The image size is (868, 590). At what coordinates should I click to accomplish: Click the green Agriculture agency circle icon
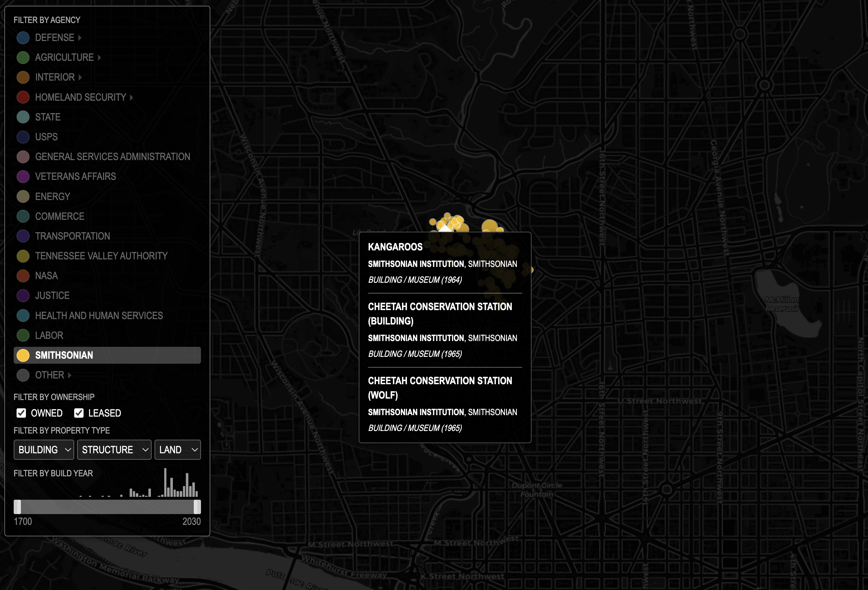[23, 58]
